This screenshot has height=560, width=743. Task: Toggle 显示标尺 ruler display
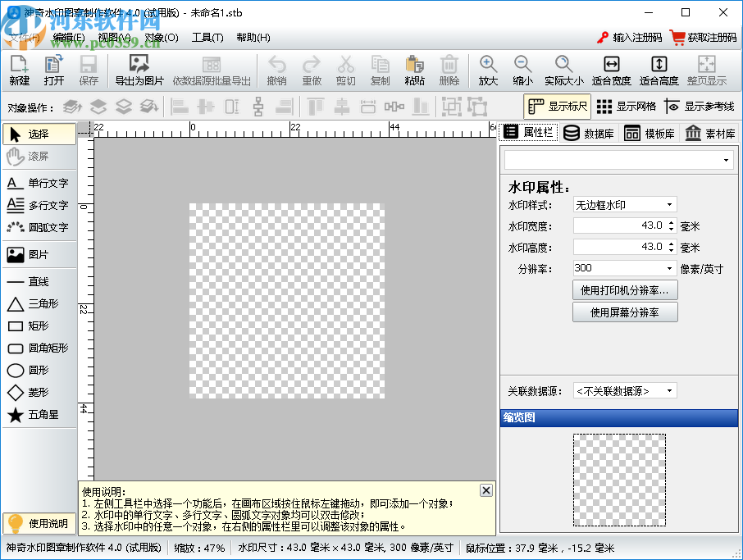[558, 106]
